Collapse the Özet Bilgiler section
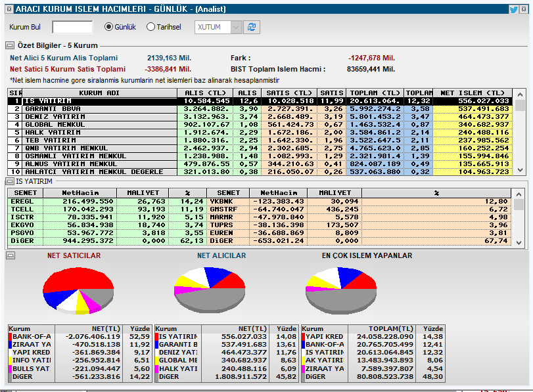This screenshot has width=533, height=392. click(x=10, y=45)
